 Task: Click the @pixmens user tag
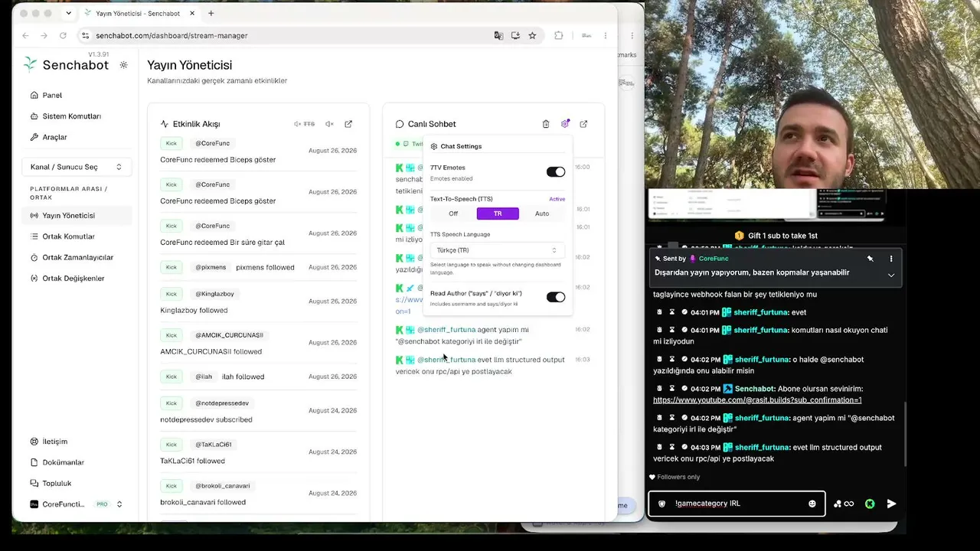point(211,267)
